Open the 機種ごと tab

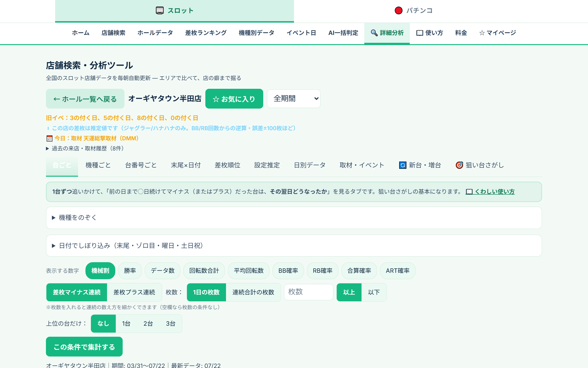click(x=98, y=166)
